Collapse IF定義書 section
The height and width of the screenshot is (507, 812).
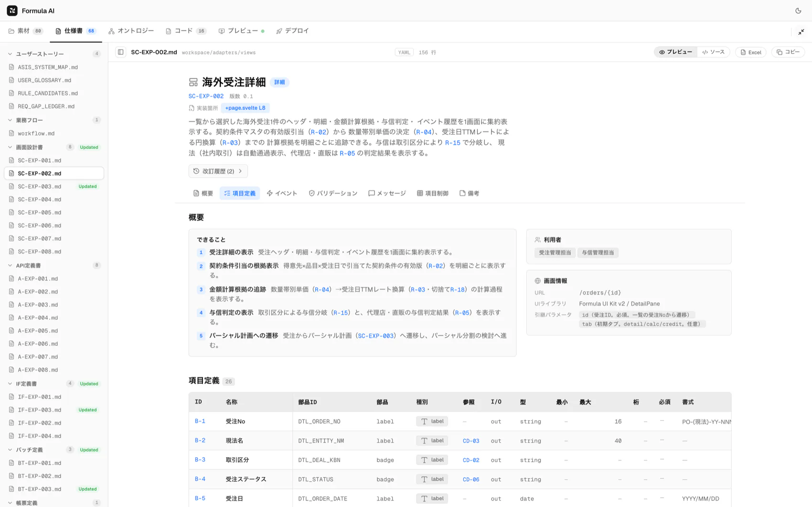tap(10, 384)
